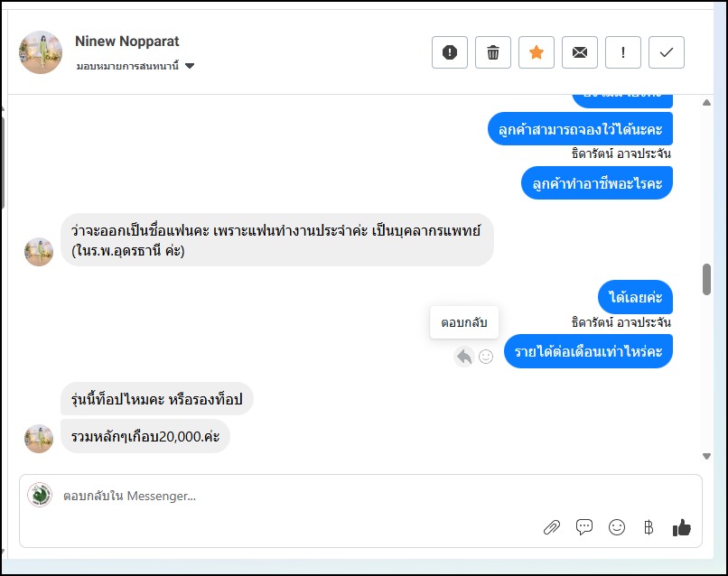728x576 pixels.
Task: Attach a file with the paperclip icon
Action: [551, 528]
